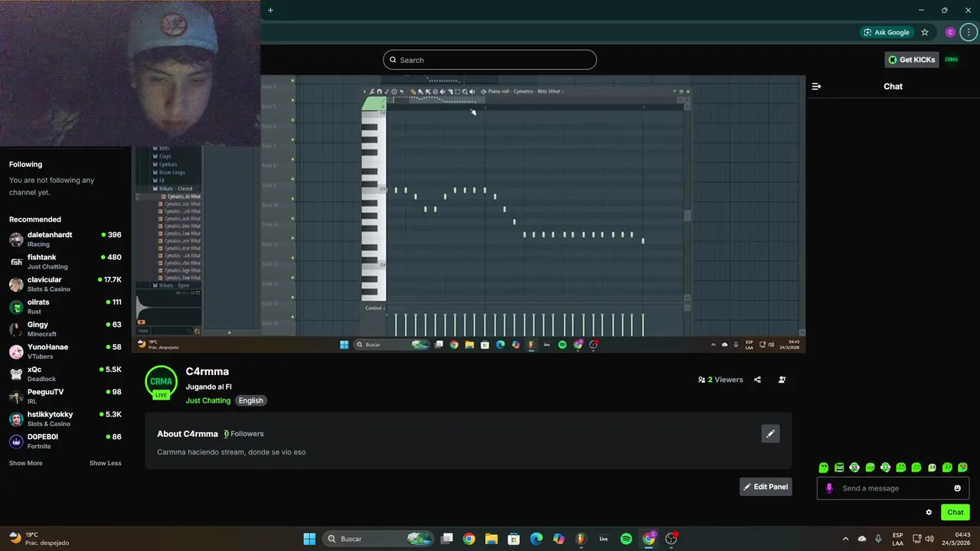This screenshot has width=980, height=551.
Task: Open Gingy recommended channel
Action: pos(65,329)
